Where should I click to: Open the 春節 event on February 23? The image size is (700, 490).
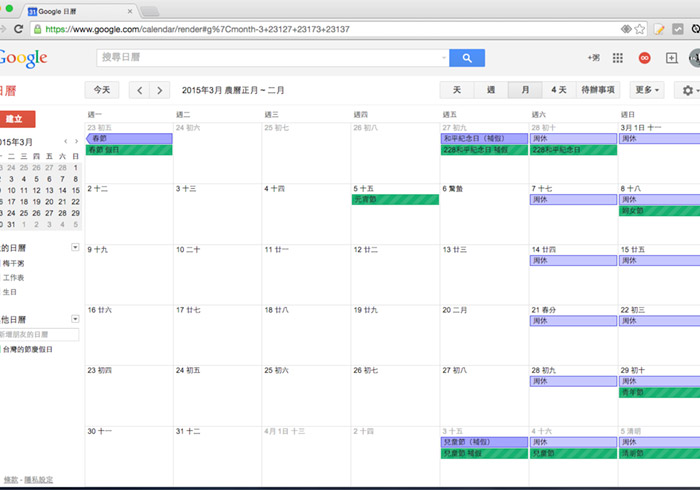tap(129, 138)
